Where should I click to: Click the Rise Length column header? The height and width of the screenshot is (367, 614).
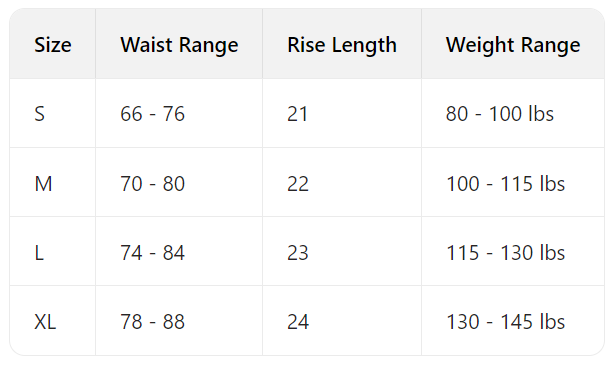342,44
